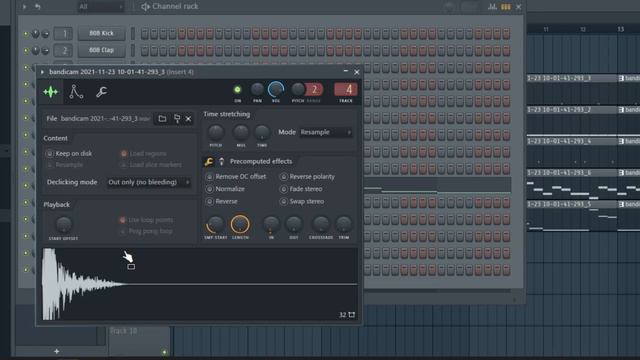Open the time stretching Mode dropdown

click(326, 132)
